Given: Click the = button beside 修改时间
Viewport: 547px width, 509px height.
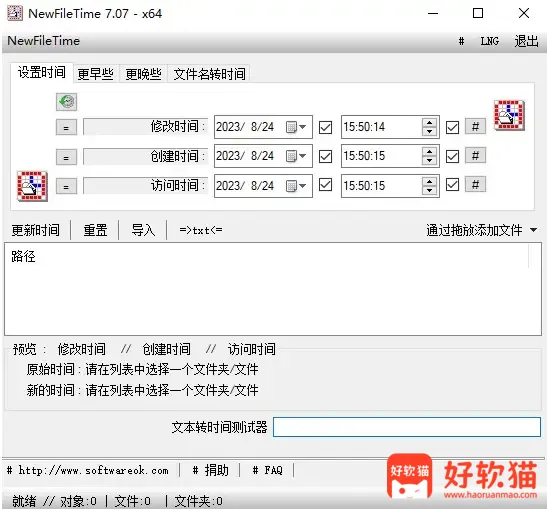Looking at the screenshot, I should pyautogui.click(x=66, y=128).
